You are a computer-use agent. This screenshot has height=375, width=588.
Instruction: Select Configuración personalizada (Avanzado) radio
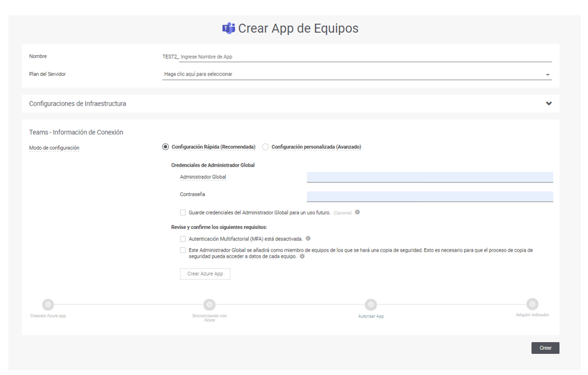tap(266, 147)
